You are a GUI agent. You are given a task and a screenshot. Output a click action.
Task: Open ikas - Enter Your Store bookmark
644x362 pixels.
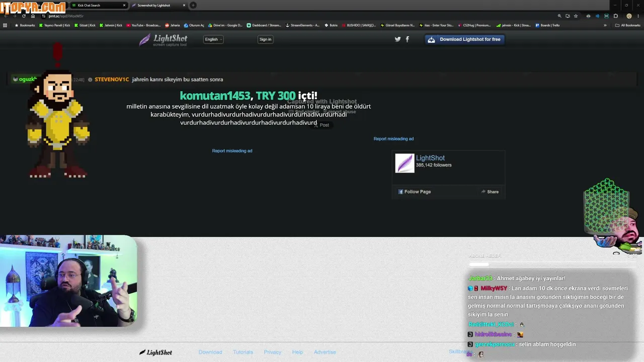(436, 25)
